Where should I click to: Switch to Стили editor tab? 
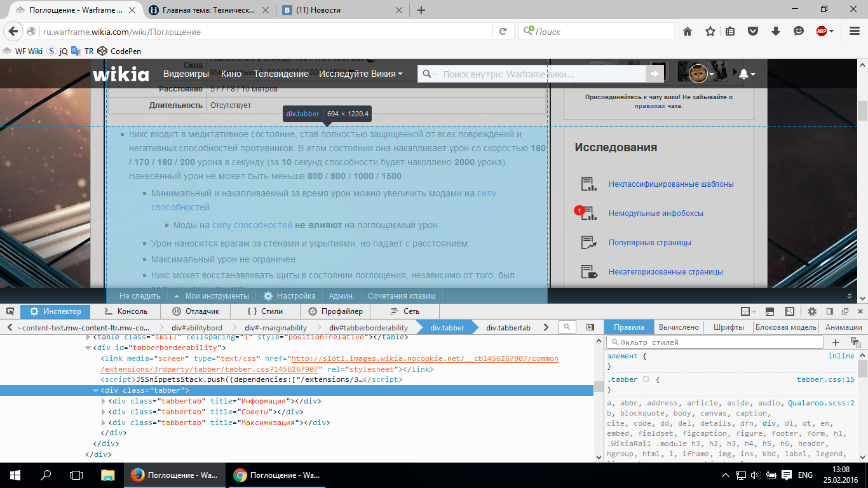tap(266, 311)
